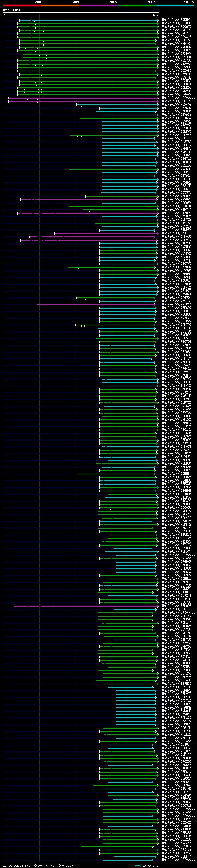The width and height of the screenshot is (197, 868).
Task: Click the orange ~40% identity legend swatch
Action: coord(60,6)
